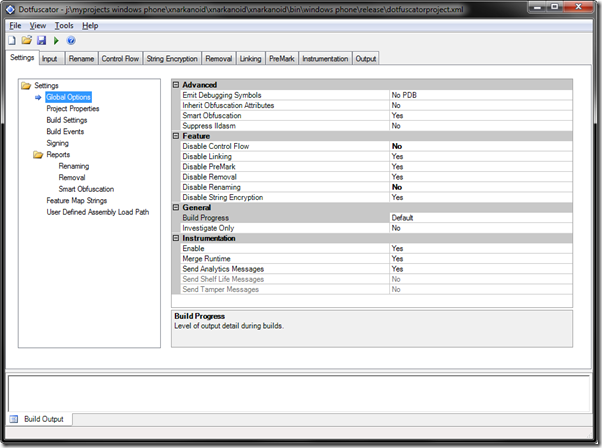The width and height of the screenshot is (602, 448).
Task: Click the Build Output tab icon
Action: [14, 419]
